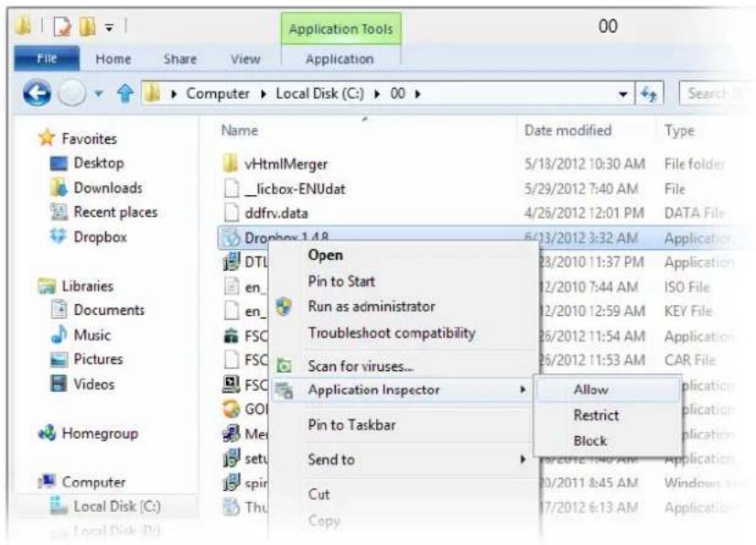
Task: Open the Pictures library
Action: click(98, 359)
